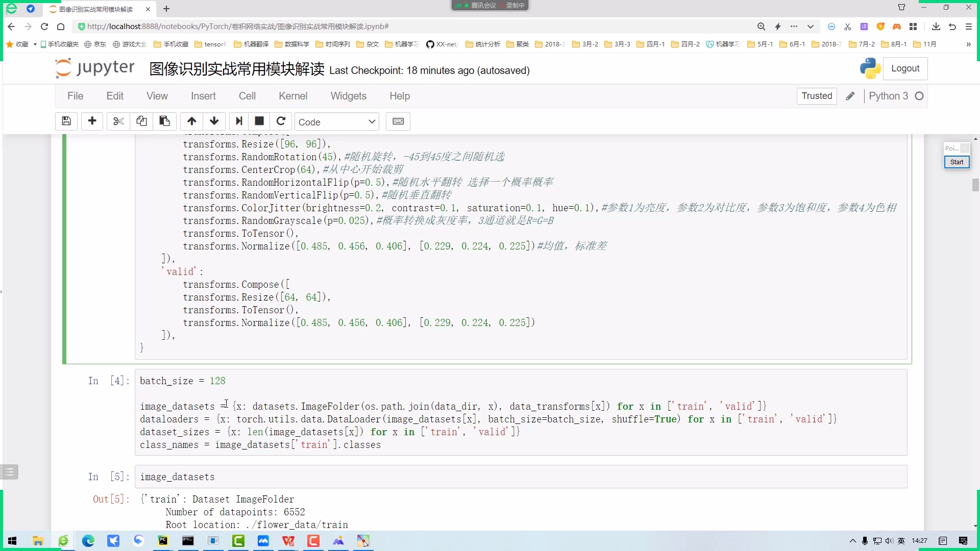The width and height of the screenshot is (980, 551).
Task: Click the browser back arrow
Action: [x=11, y=27]
